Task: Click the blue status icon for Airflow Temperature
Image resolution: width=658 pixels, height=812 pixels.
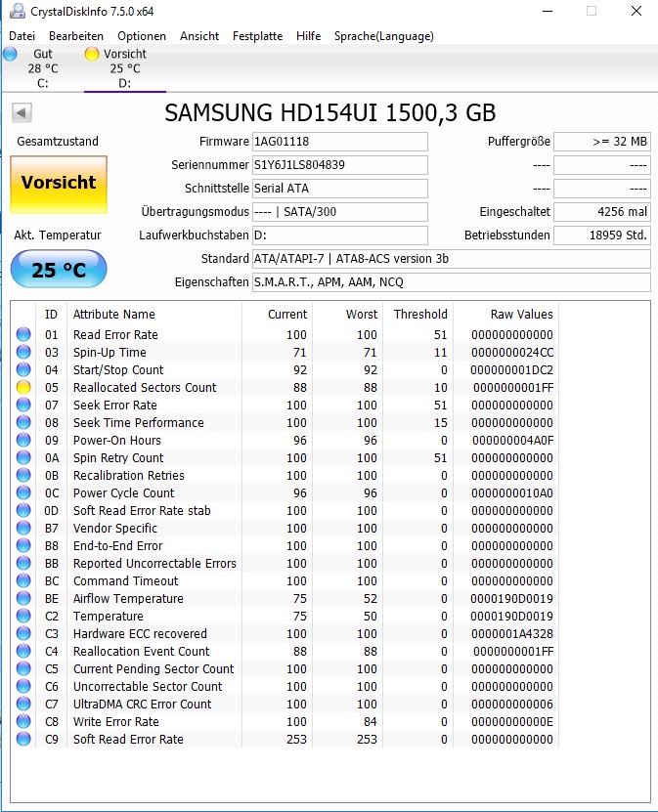Action: tap(23, 598)
